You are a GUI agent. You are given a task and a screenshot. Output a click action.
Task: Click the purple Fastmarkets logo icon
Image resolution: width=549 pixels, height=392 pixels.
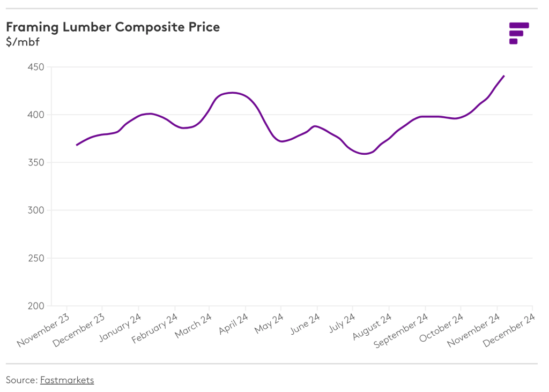tap(518, 33)
